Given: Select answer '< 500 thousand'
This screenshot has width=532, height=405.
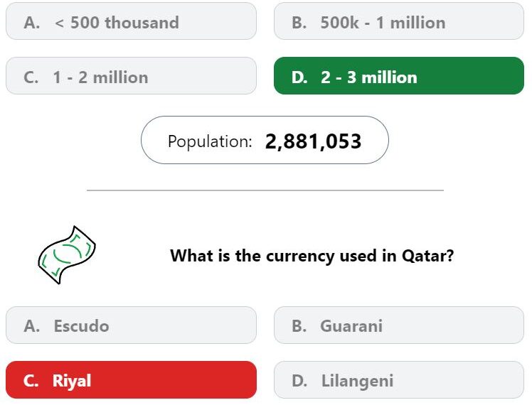Looking at the screenshot, I should 131,21.
